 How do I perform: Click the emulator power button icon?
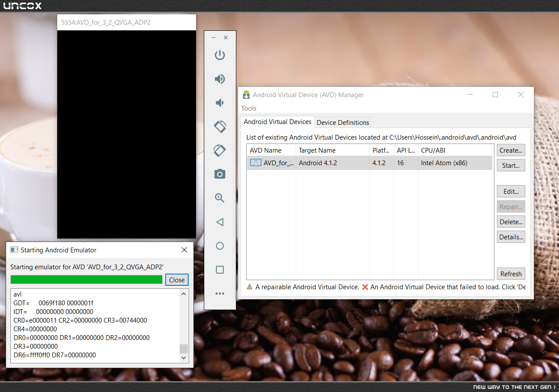click(220, 55)
